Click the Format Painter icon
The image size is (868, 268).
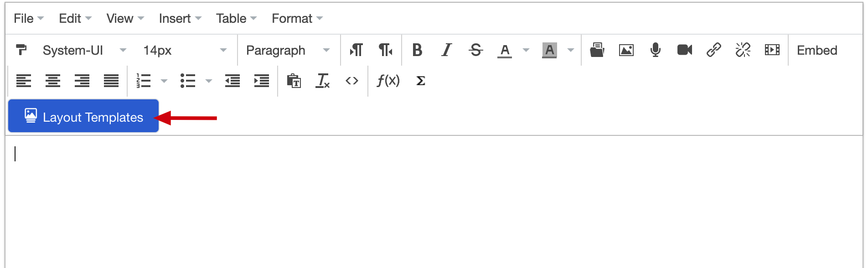(21, 50)
